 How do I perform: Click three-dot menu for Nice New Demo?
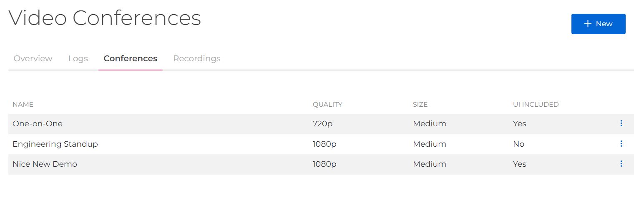point(621,164)
